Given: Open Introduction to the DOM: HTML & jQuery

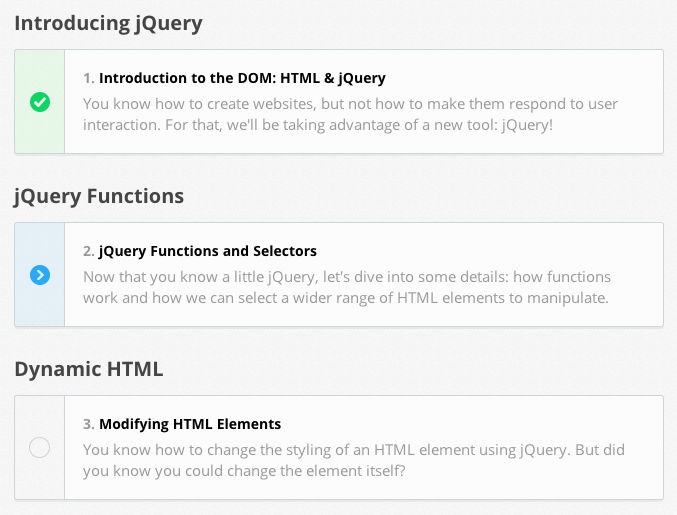Looking at the screenshot, I should (242, 78).
